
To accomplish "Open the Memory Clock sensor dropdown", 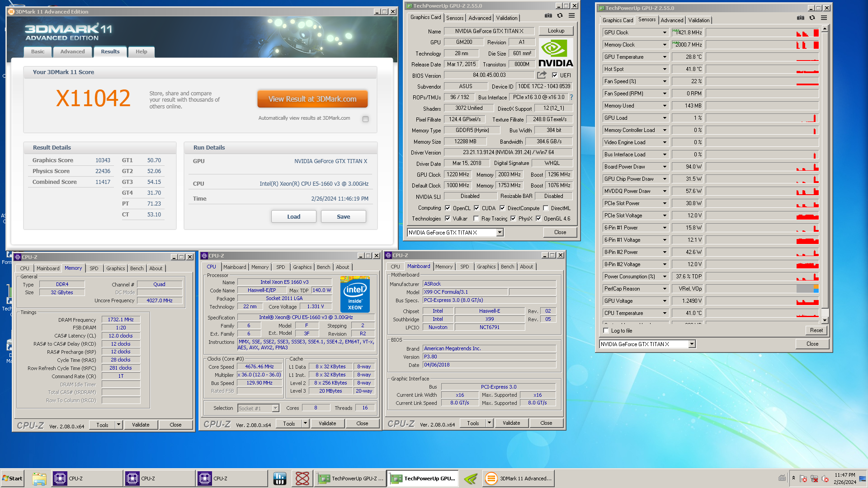I will (665, 45).
